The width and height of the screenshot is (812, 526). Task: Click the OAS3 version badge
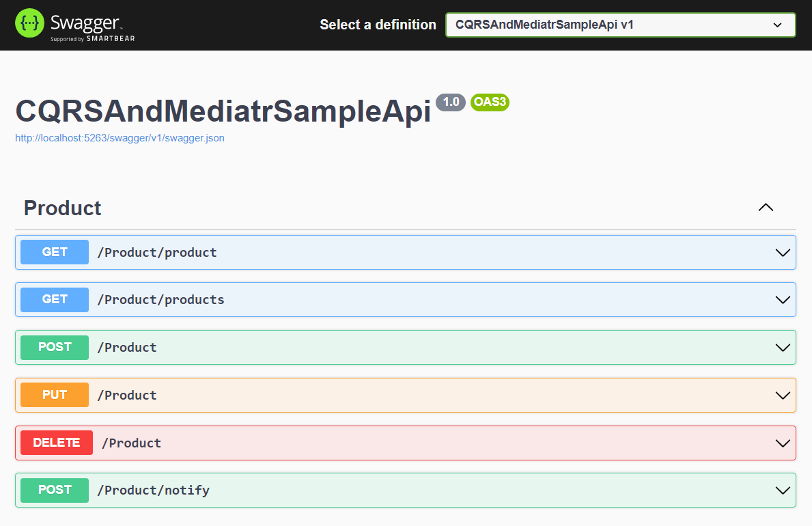(x=490, y=102)
